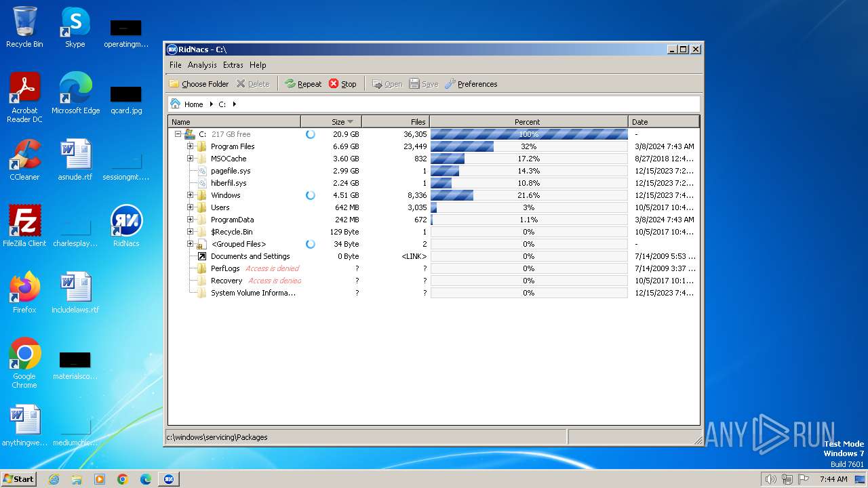Viewport: 868px width, 488px height.
Task: Stop the running analysis
Action: (342, 84)
